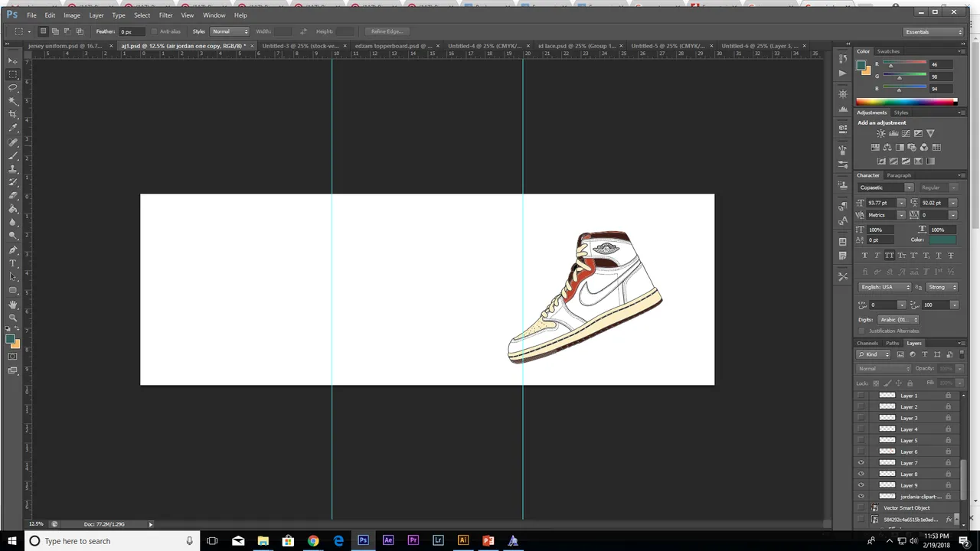Select the Crop tool

tap(12, 114)
